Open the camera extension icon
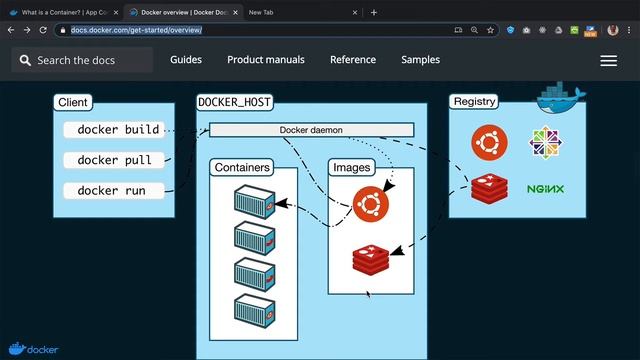 tap(527, 30)
